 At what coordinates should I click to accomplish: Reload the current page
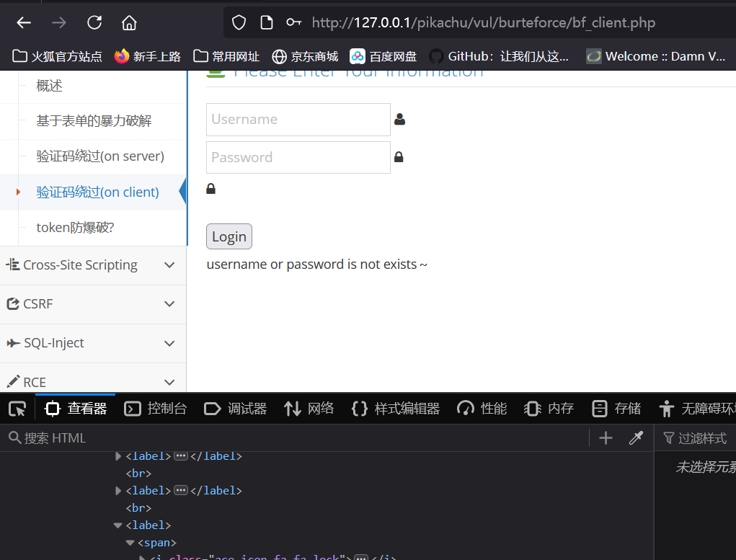tap(94, 22)
